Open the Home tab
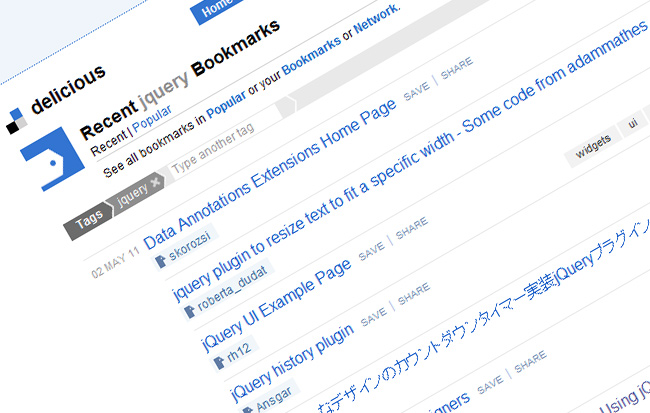 [218, 8]
